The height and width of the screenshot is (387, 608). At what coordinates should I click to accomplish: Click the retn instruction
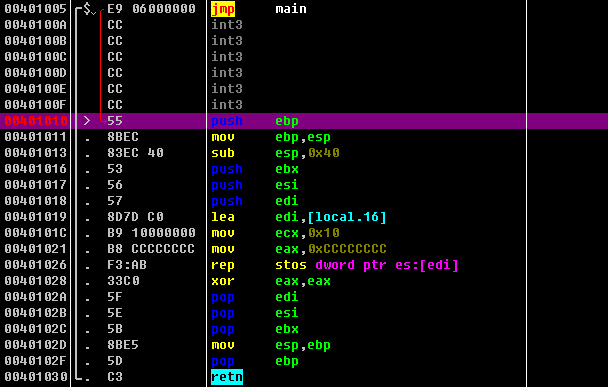click(x=227, y=377)
